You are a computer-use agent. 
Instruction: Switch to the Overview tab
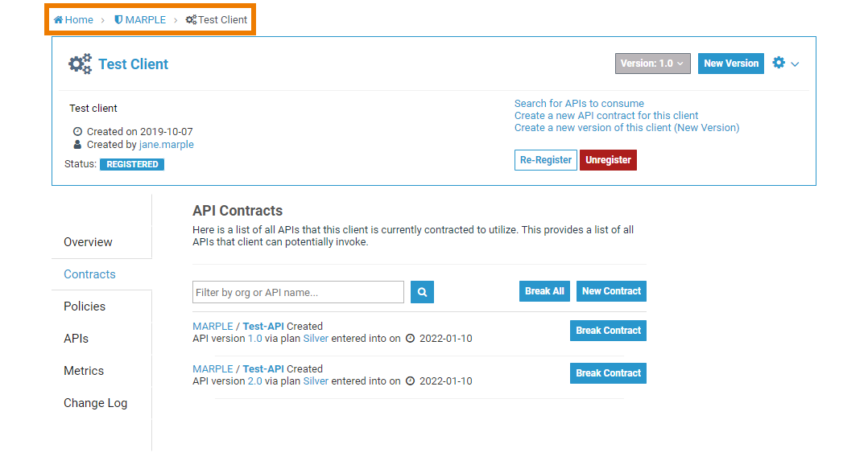[88, 242]
